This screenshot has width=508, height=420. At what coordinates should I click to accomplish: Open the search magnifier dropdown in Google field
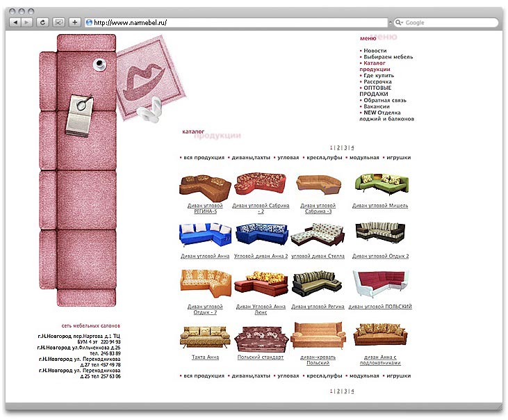pyautogui.click(x=399, y=22)
